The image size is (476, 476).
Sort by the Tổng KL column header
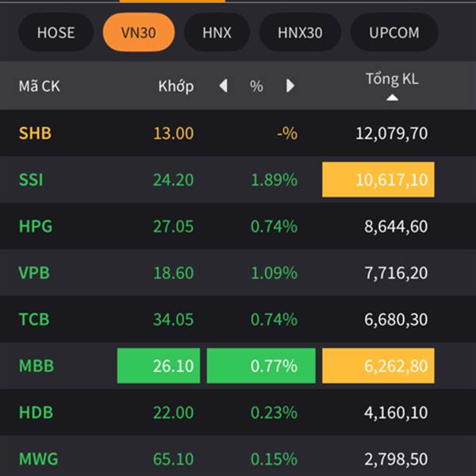pos(392,79)
